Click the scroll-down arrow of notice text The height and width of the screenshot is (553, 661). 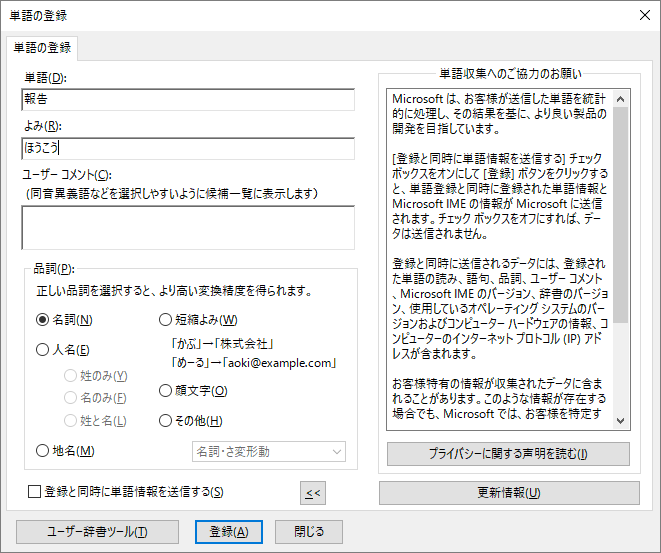point(621,421)
